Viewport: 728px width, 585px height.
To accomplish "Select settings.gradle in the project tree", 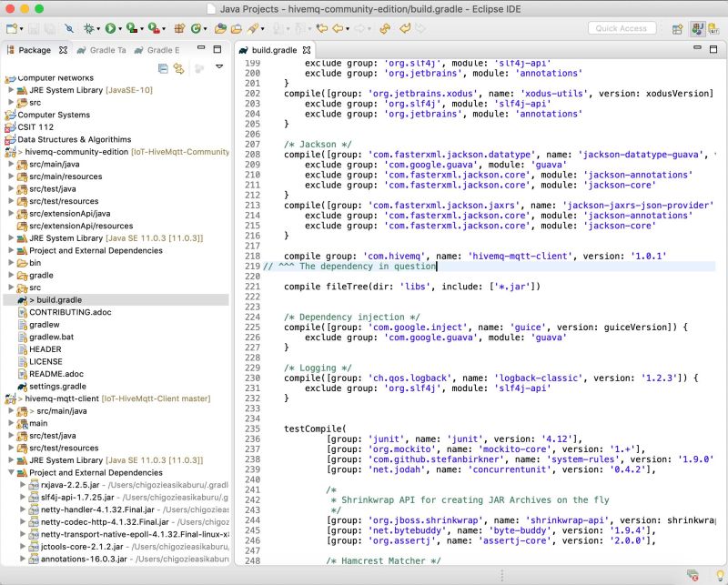I will (56, 386).
